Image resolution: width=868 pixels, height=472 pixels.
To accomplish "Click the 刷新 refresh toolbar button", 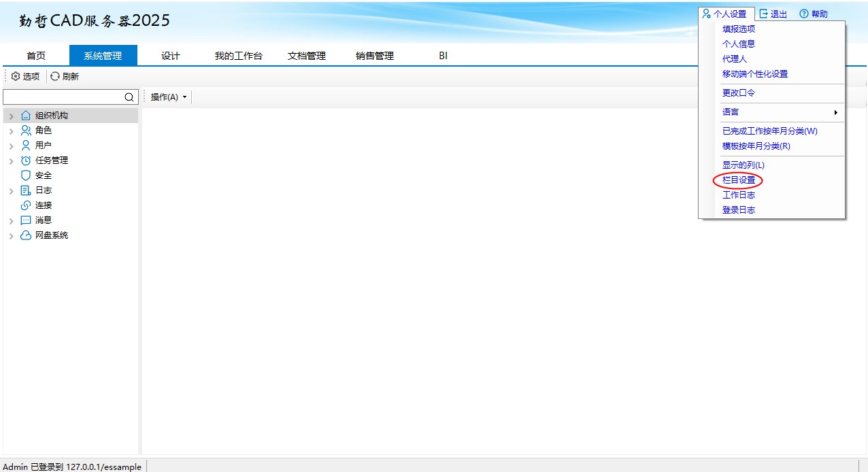I will point(65,77).
